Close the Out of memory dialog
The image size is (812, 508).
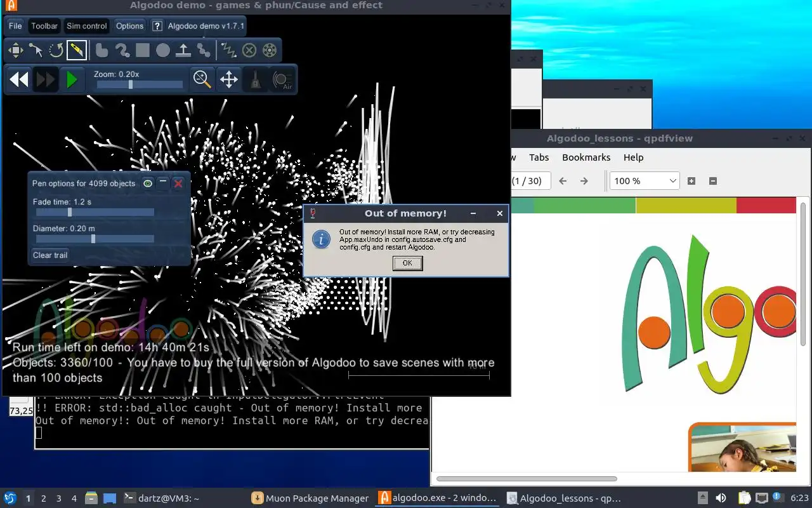[x=500, y=214]
